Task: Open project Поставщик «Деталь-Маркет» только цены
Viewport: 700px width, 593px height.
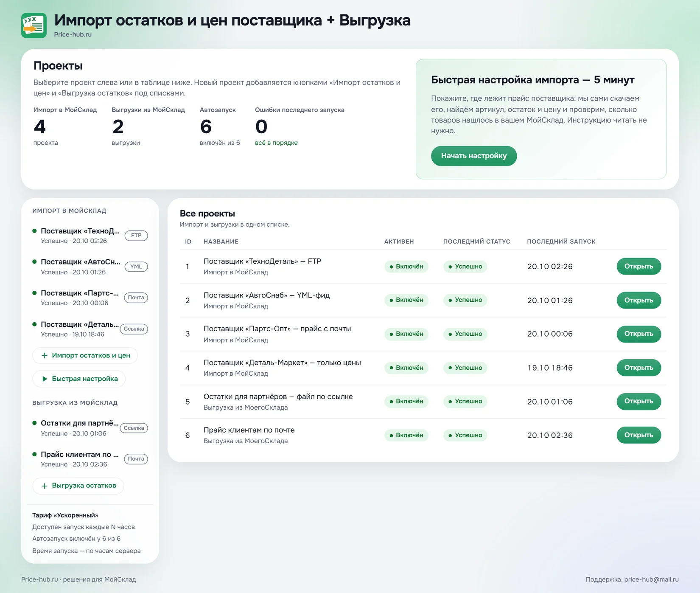Action: tap(638, 368)
